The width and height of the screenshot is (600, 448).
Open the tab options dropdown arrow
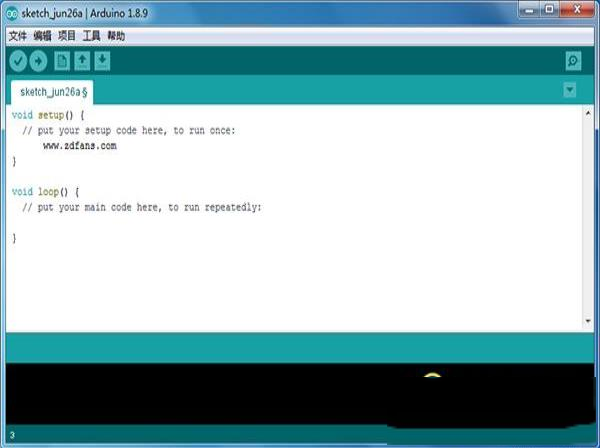570,90
